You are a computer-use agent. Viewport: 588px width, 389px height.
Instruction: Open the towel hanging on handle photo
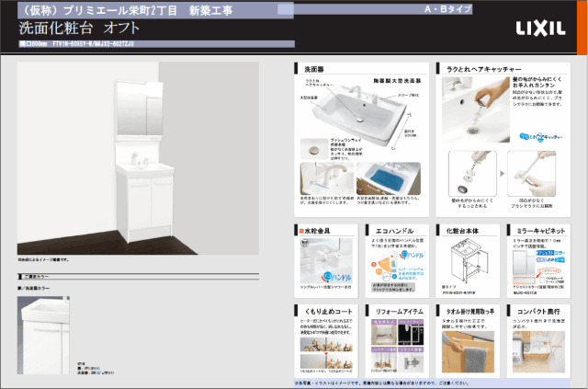468,351
